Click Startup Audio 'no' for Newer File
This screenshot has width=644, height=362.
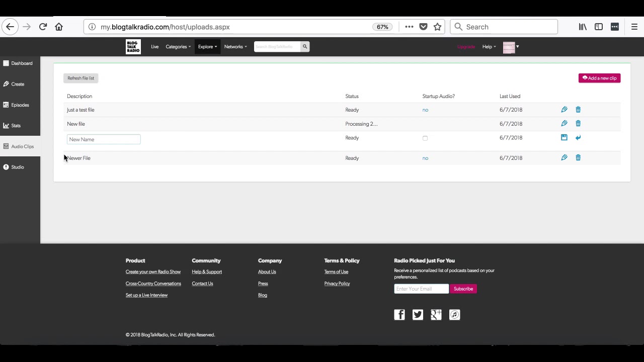(425, 158)
